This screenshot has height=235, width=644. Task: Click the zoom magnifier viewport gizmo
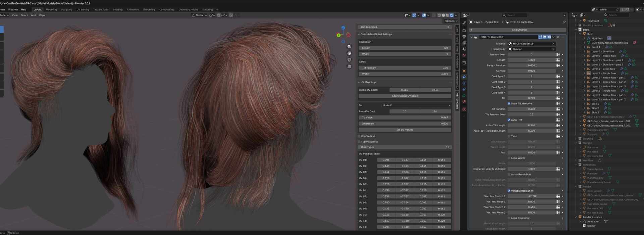coord(349,47)
